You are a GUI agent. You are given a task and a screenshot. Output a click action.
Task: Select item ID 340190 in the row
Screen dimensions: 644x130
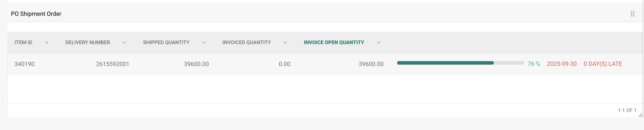click(24, 64)
